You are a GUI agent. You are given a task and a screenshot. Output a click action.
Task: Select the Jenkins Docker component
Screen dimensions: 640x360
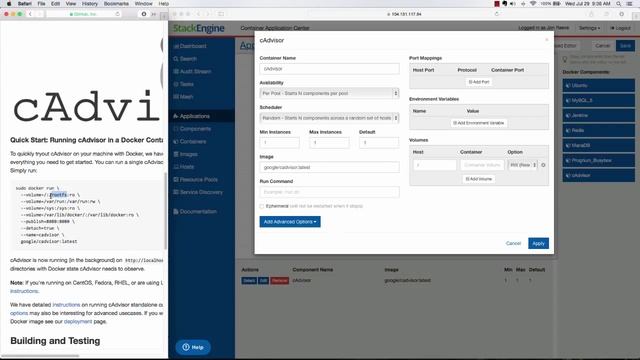(x=598, y=116)
